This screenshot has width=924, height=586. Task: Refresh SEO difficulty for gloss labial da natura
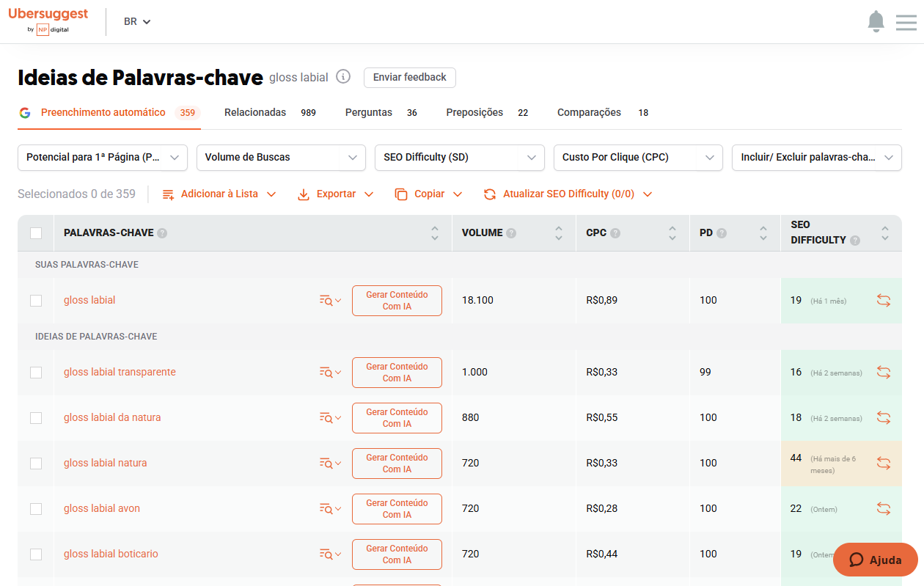tap(884, 417)
